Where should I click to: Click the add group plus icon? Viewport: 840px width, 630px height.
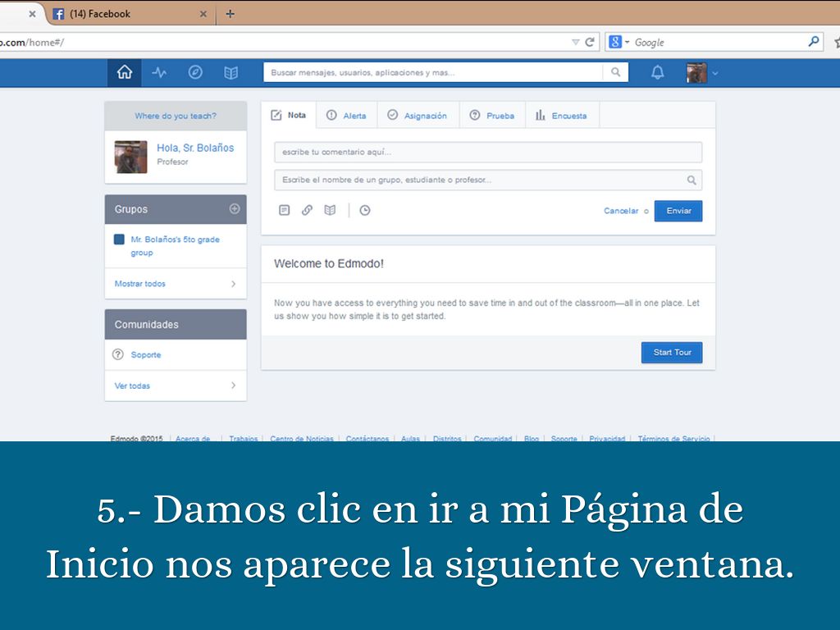(235, 209)
